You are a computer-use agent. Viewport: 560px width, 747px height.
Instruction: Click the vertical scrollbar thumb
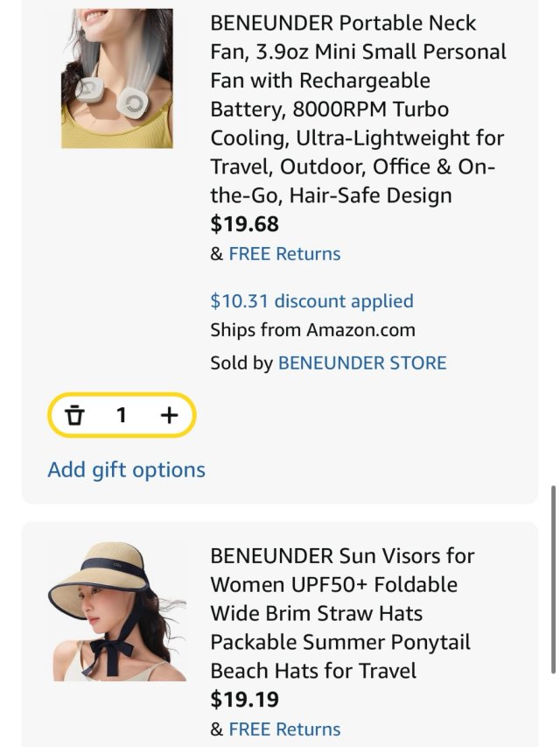[x=552, y=578]
